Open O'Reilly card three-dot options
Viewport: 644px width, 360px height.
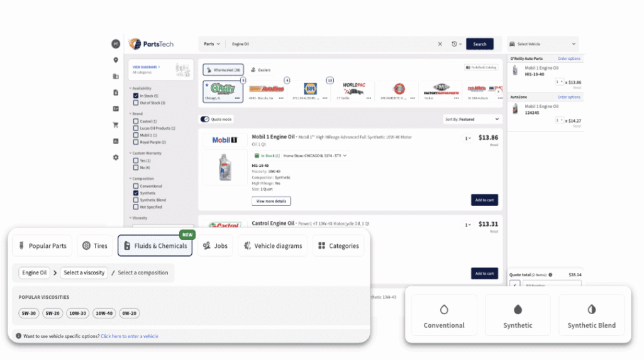(x=237, y=98)
